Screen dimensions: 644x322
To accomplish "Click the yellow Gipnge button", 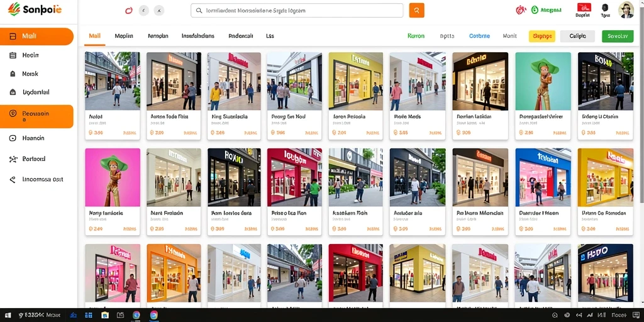I will pos(541,36).
